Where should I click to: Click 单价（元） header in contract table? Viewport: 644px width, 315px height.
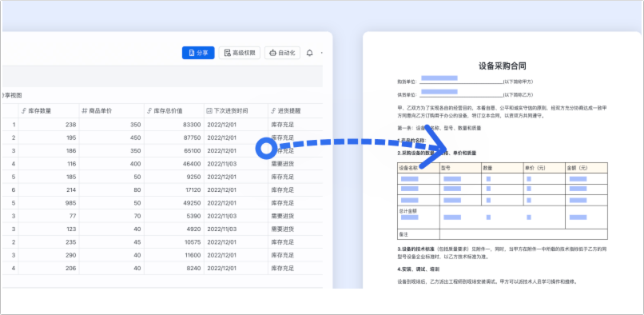point(535,168)
